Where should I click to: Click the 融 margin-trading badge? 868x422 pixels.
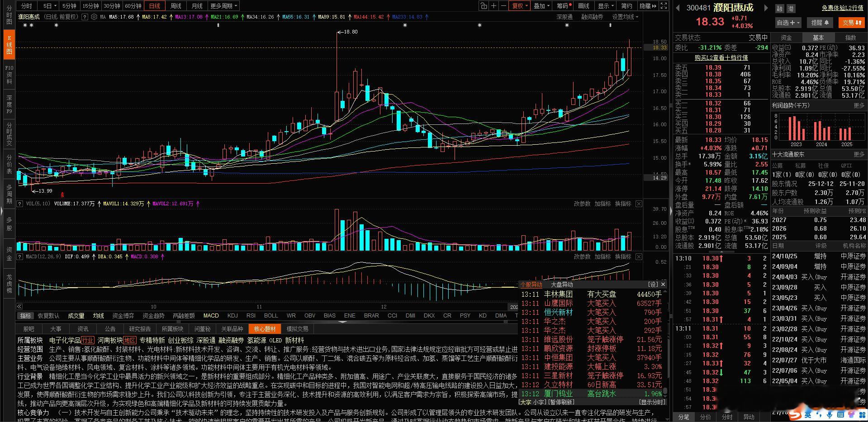pos(780,9)
